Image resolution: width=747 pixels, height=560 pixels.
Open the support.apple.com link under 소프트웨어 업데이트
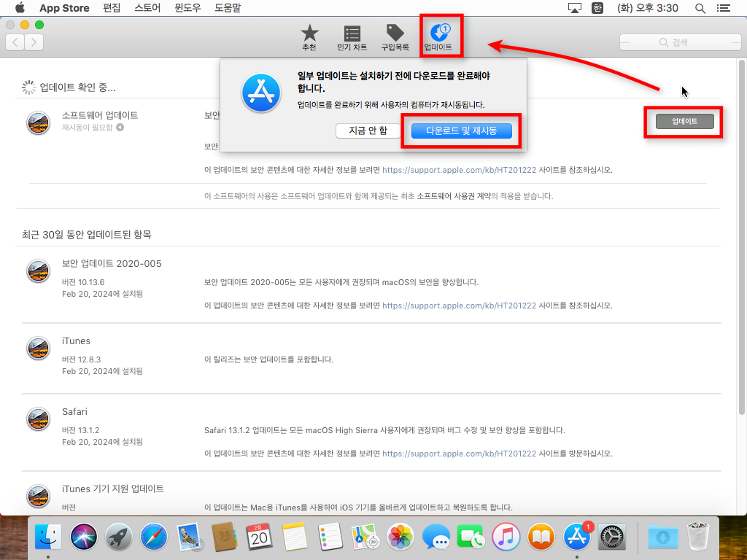pyautogui.click(x=460, y=170)
